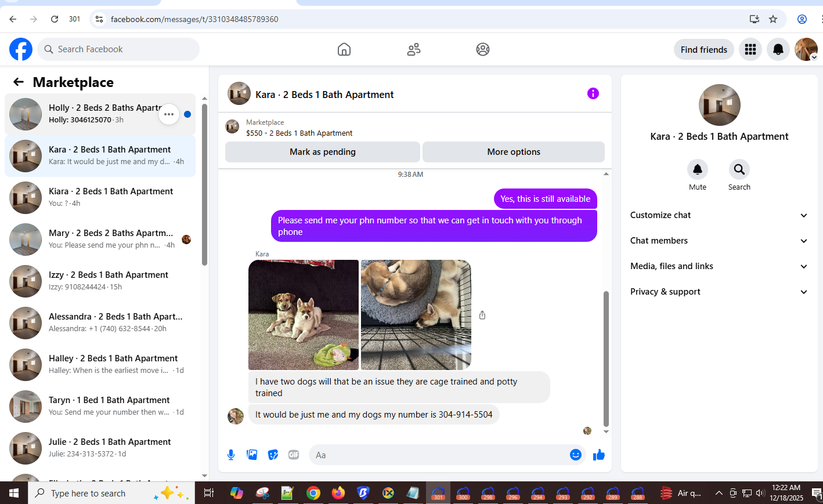Viewport: 823px width, 504px height.
Task: Open Mary's 2 Beds 2 Baths conversation
Action: click(100, 240)
